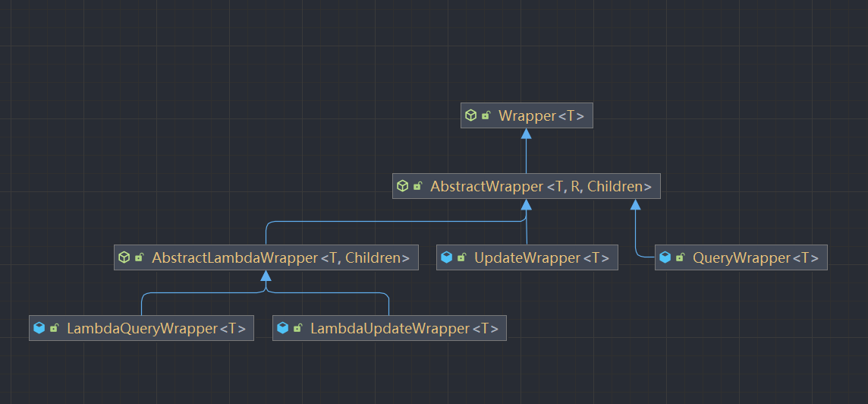Click the green lock icon on Wrapper<T>
Image resolution: width=868 pixels, height=404 pixels.
coord(486,116)
